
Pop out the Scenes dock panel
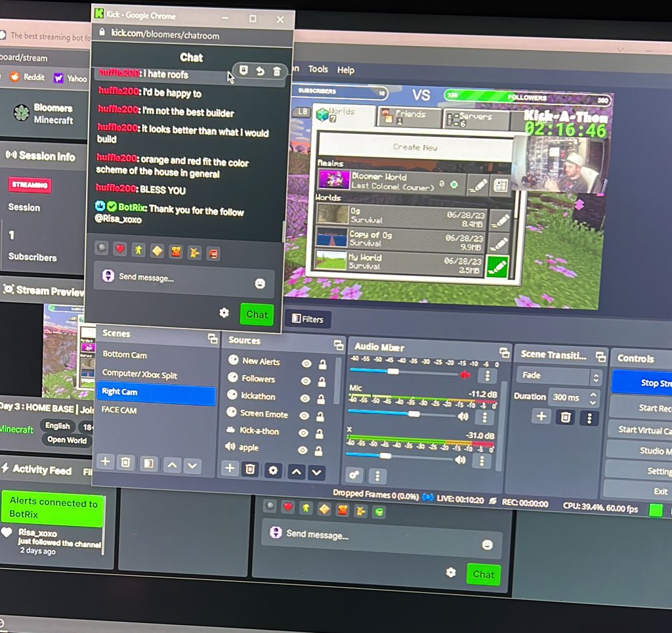pos(213,339)
